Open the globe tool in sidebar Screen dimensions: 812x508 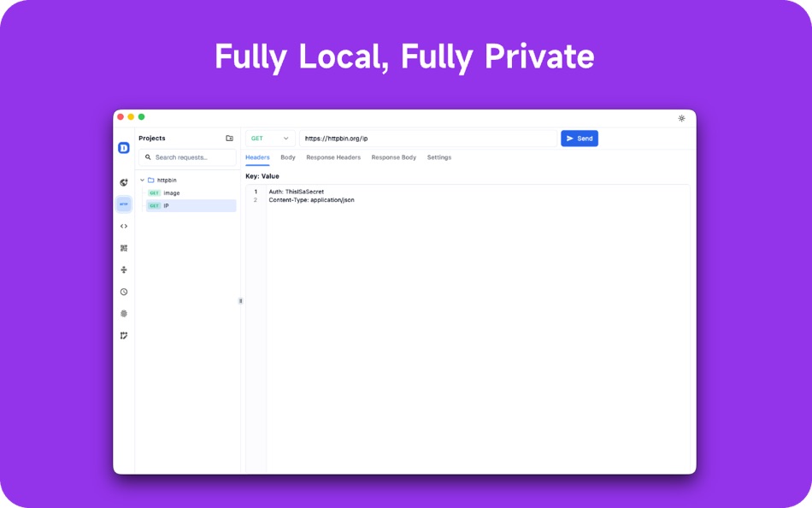click(124, 182)
